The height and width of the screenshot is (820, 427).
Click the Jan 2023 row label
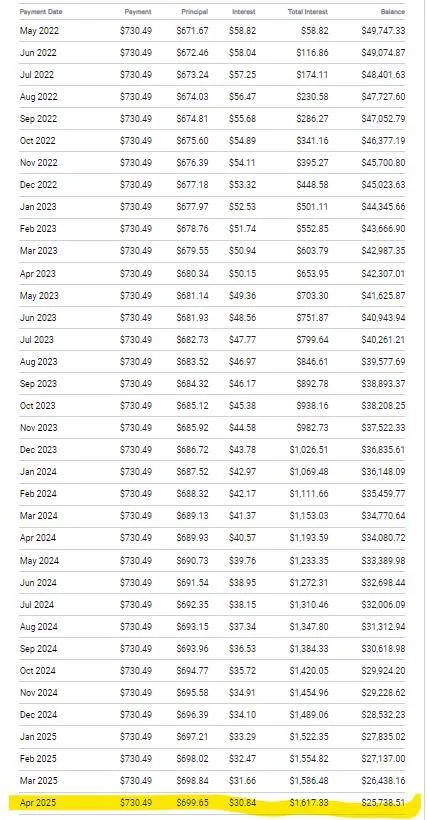38,207
